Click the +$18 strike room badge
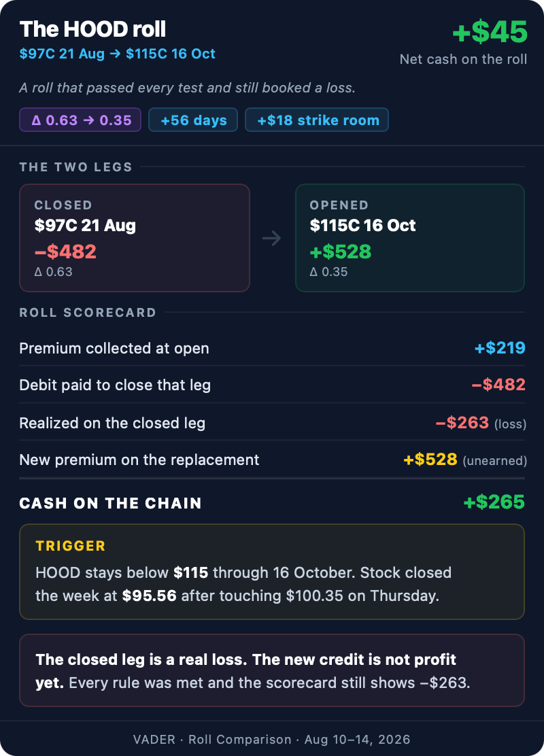Screen dimensions: 544x756 tap(317, 120)
